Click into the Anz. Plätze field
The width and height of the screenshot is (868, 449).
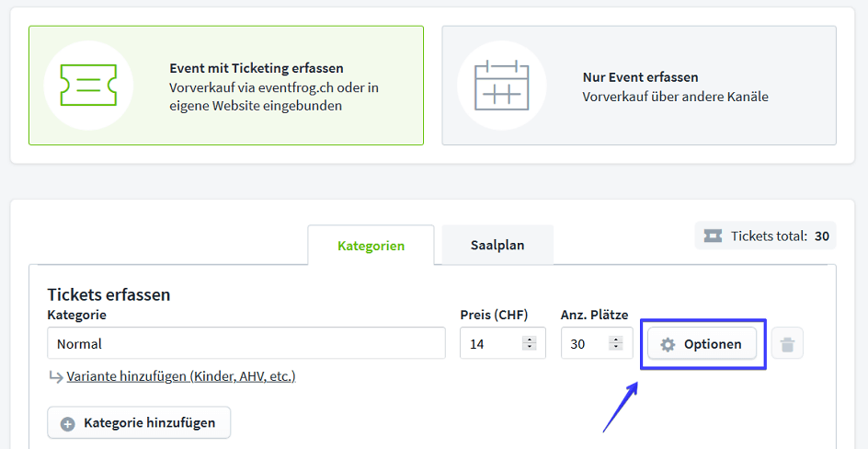[585, 344]
